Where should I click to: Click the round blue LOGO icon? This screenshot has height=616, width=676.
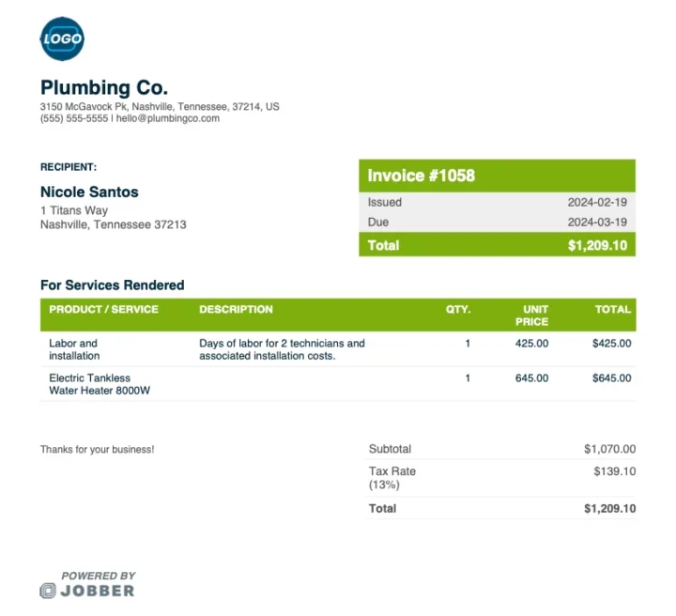click(62, 38)
